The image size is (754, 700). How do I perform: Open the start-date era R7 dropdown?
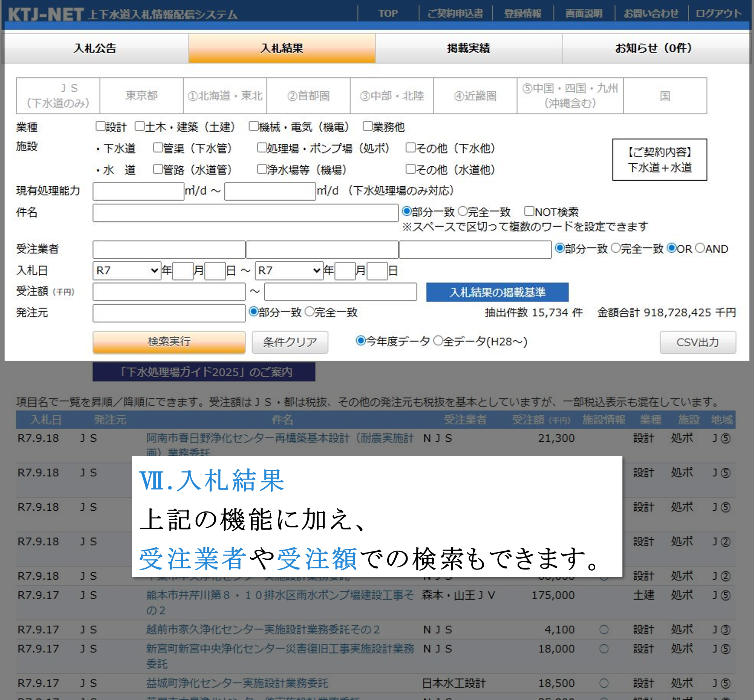point(127,270)
